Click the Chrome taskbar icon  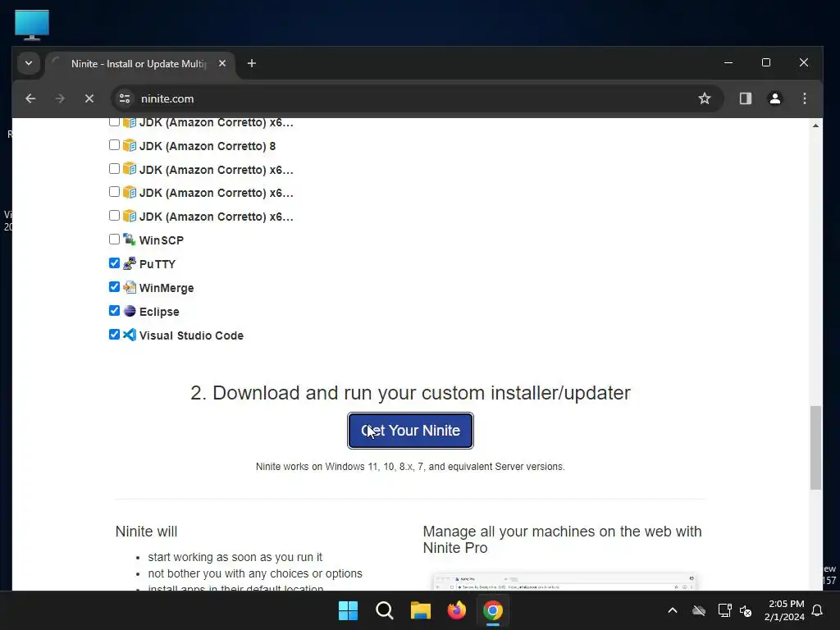pyautogui.click(x=493, y=610)
